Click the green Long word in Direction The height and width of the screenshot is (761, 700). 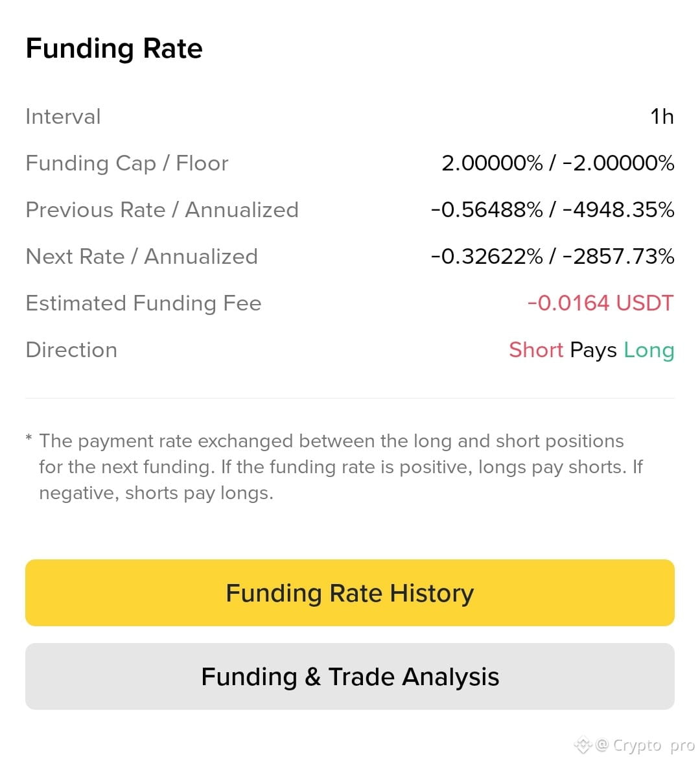649,351
